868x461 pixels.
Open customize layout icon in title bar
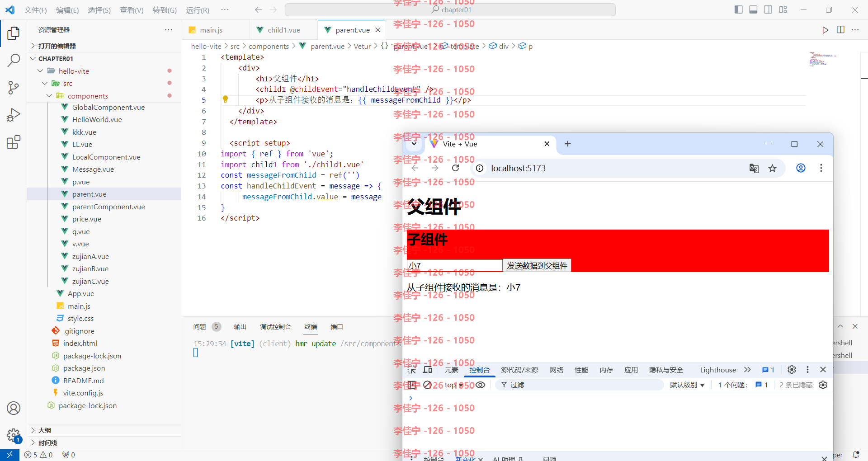[x=783, y=9]
